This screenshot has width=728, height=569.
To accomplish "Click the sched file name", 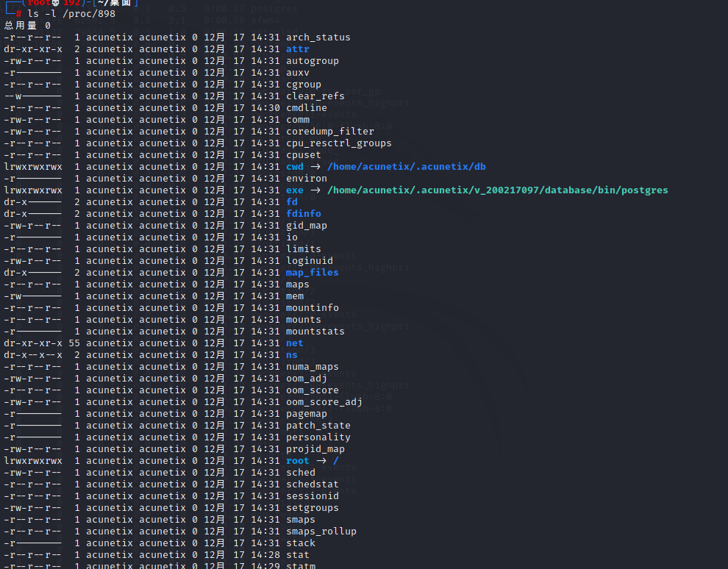I will coord(301,473).
